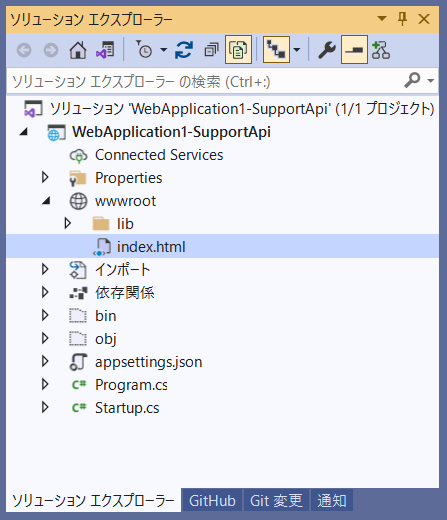Toggle the file nesting button
447x520 pixels.
point(276,50)
